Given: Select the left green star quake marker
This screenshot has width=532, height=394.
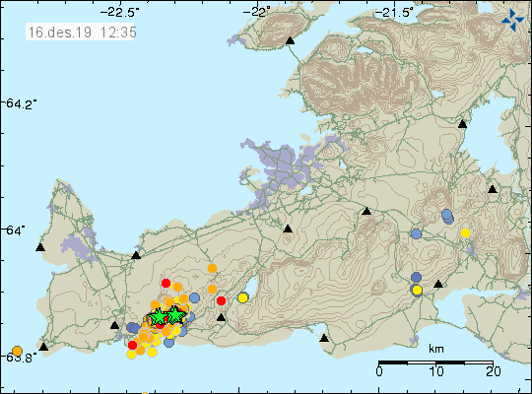Looking at the screenshot, I should click(158, 317).
